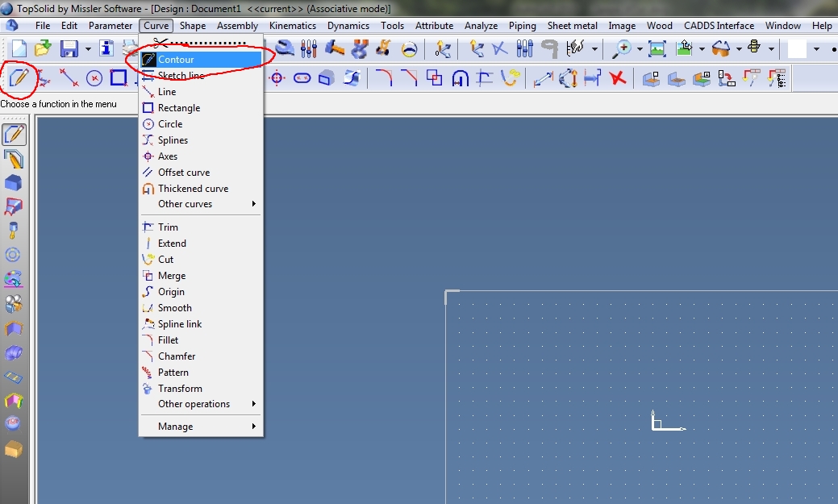This screenshot has width=838, height=504.
Task: Select the Circle tool icon in the toolbar
Action: pos(94,78)
